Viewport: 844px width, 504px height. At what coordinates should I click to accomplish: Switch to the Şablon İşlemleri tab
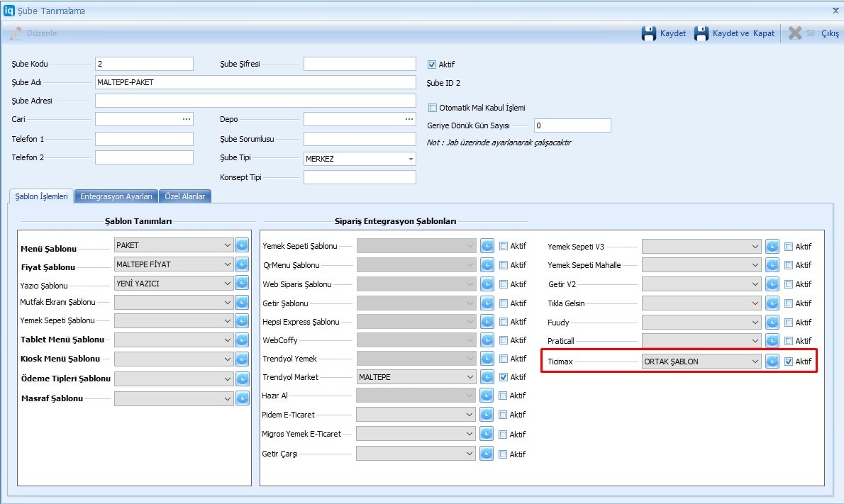click(x=41, y=196)
